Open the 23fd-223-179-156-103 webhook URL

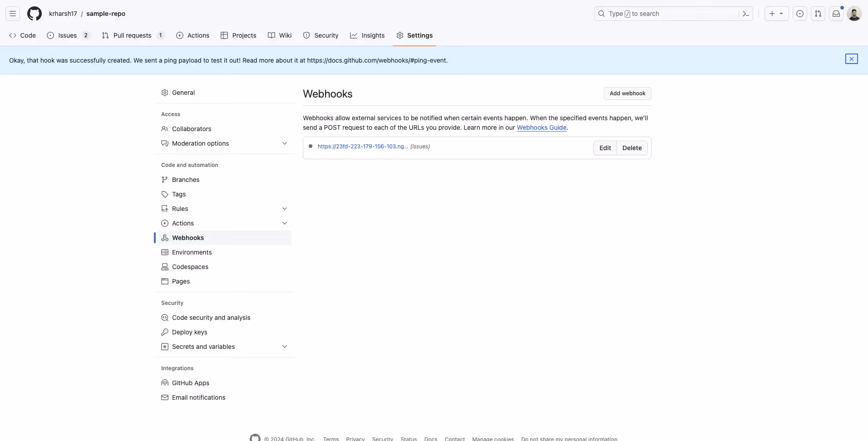(363, 146)
